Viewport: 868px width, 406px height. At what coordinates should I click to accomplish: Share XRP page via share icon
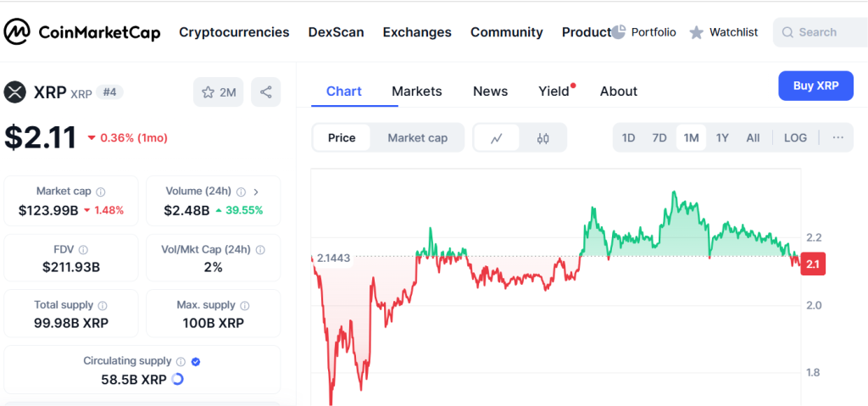[265, 92]
